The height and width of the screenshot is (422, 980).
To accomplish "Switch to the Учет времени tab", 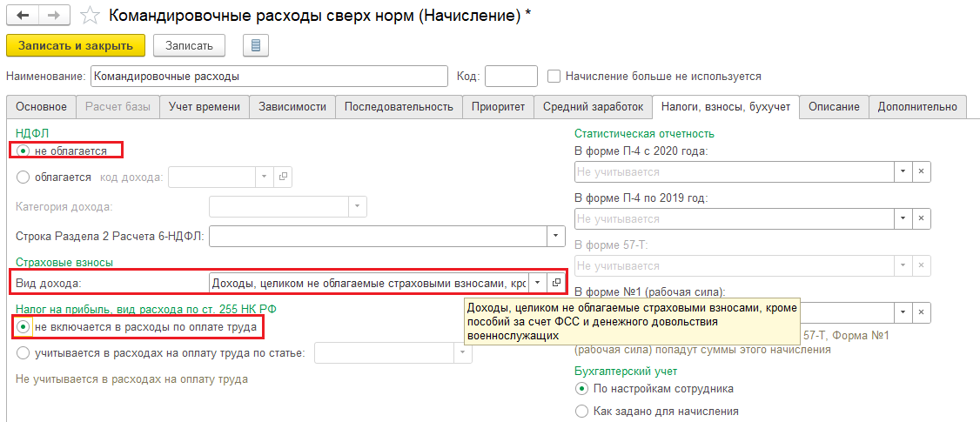I will pos(205,107).
